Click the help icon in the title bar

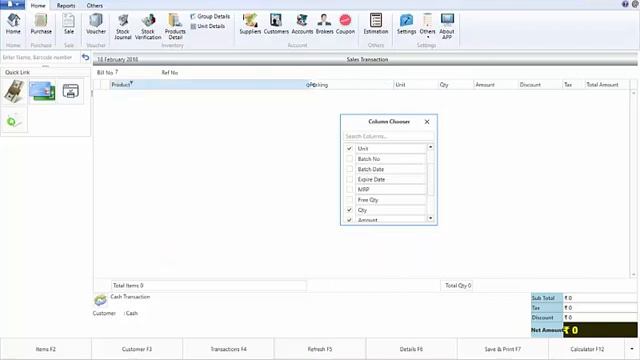625,4
